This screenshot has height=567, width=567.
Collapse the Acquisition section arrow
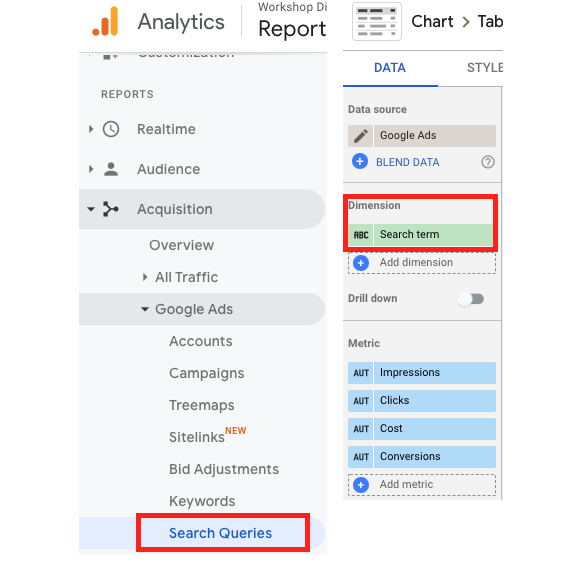pyautogui.click(x=91, y=209)
